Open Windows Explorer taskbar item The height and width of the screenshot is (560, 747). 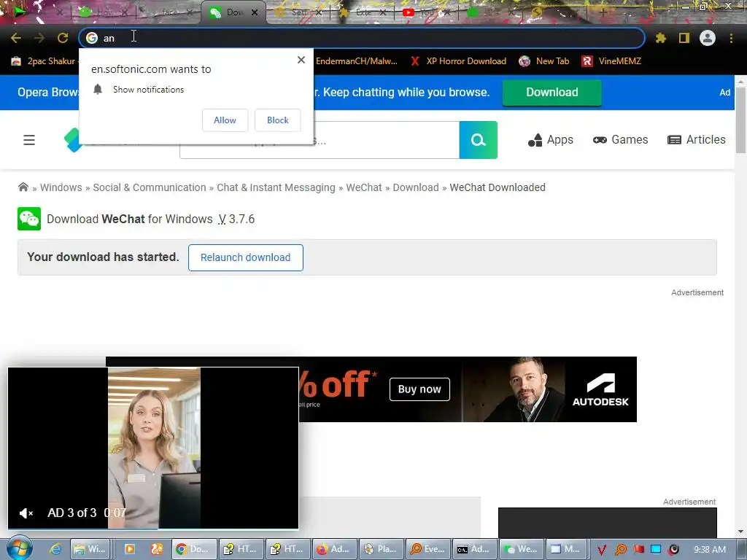(x=90, y=549)
